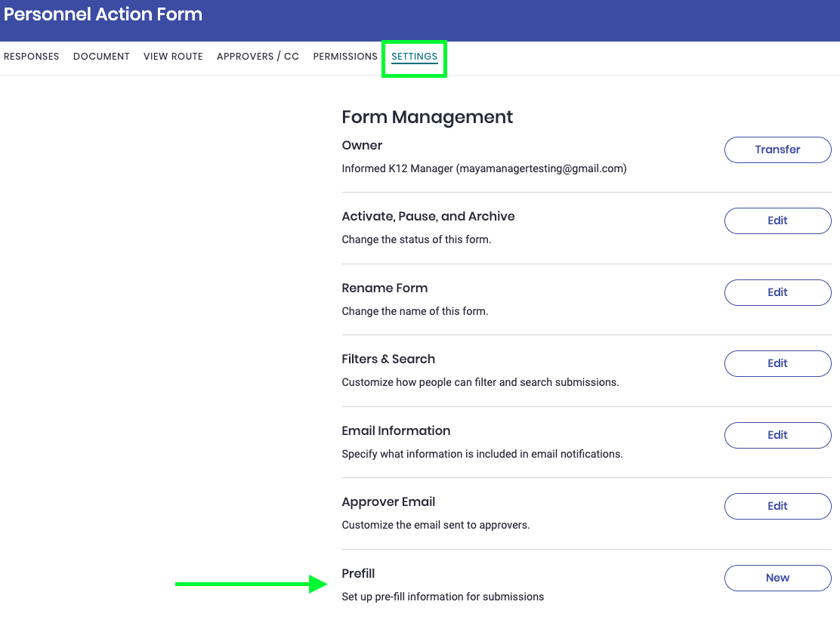Open the Responses tab
Screen dimensions: 840x617
(x=32, y=57)
